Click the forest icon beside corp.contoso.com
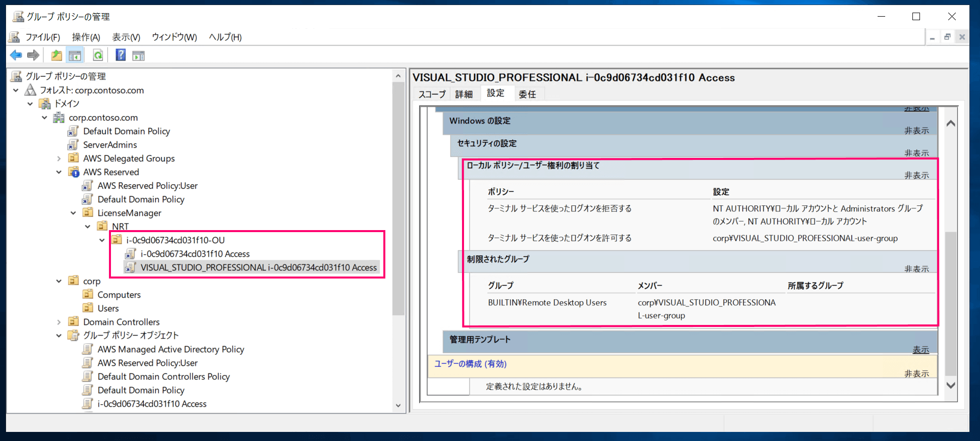 [x=31, y=90]
